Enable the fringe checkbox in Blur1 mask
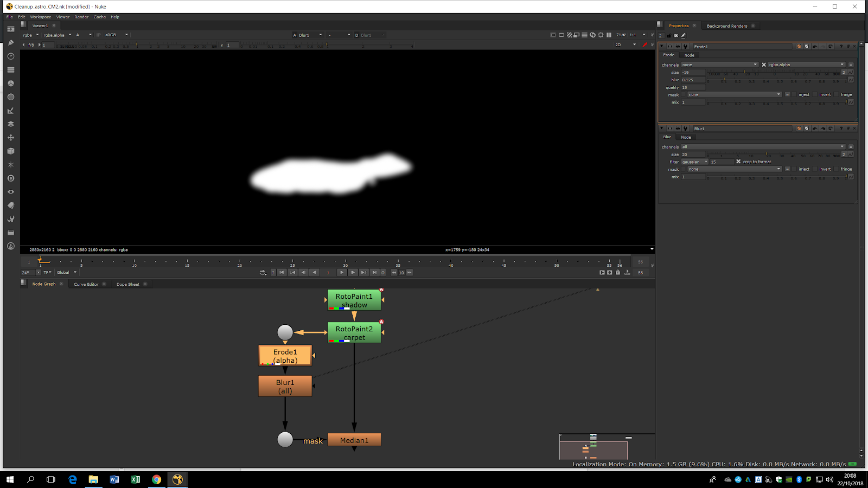The width and height of the screenshot is (868, 488). 837,169
